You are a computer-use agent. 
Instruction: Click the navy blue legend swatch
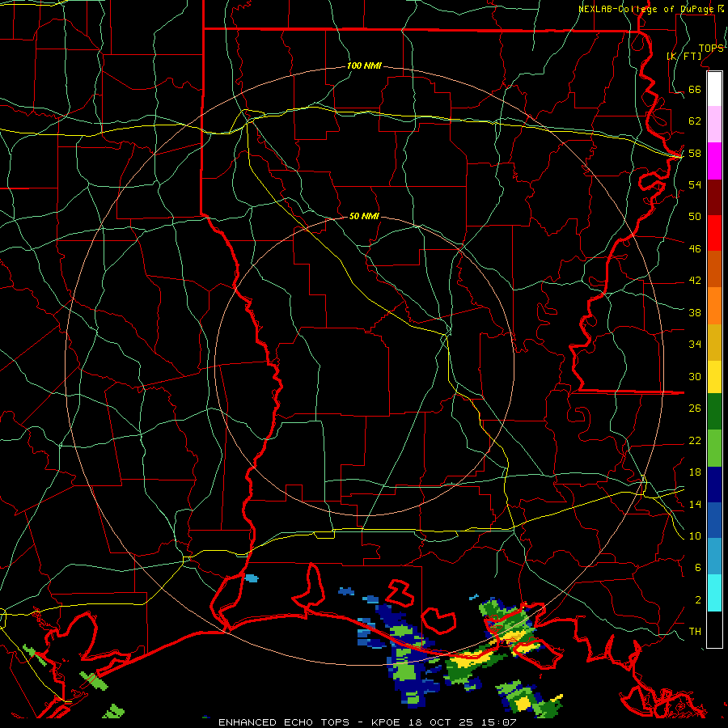714,485
